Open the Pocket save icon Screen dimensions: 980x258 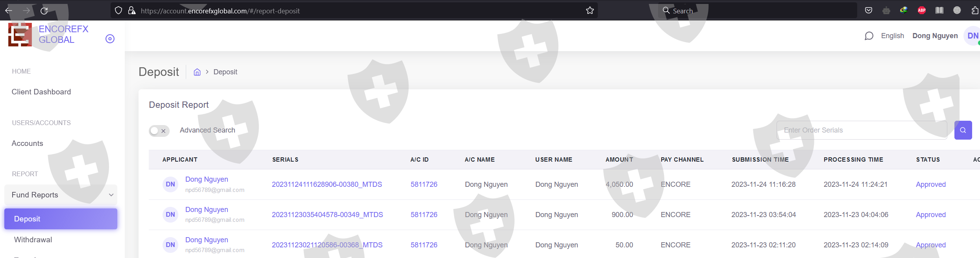pyautogui.click(x=869, y=11)
